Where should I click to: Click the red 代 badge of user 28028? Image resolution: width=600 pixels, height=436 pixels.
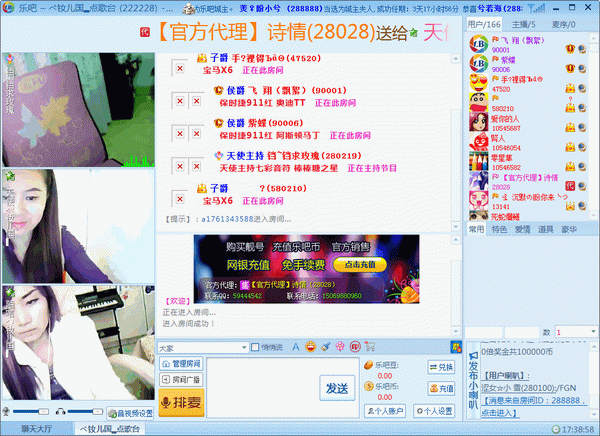pos(570,186)
